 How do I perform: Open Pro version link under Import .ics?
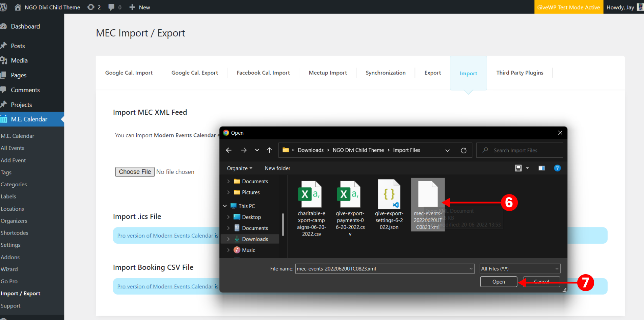pos(165,236)
